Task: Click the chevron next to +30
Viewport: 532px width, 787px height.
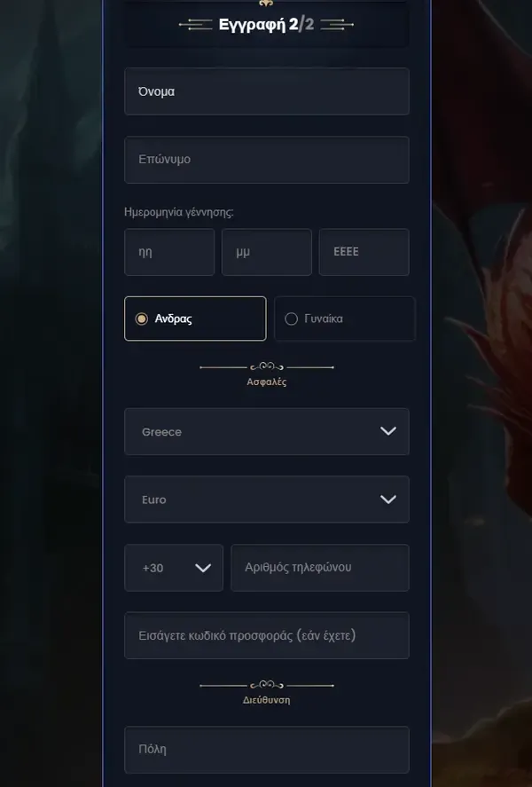Action: click(x=202, y=568)
